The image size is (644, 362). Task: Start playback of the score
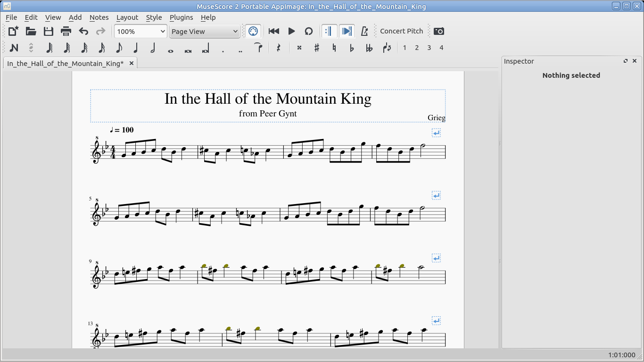291,31
